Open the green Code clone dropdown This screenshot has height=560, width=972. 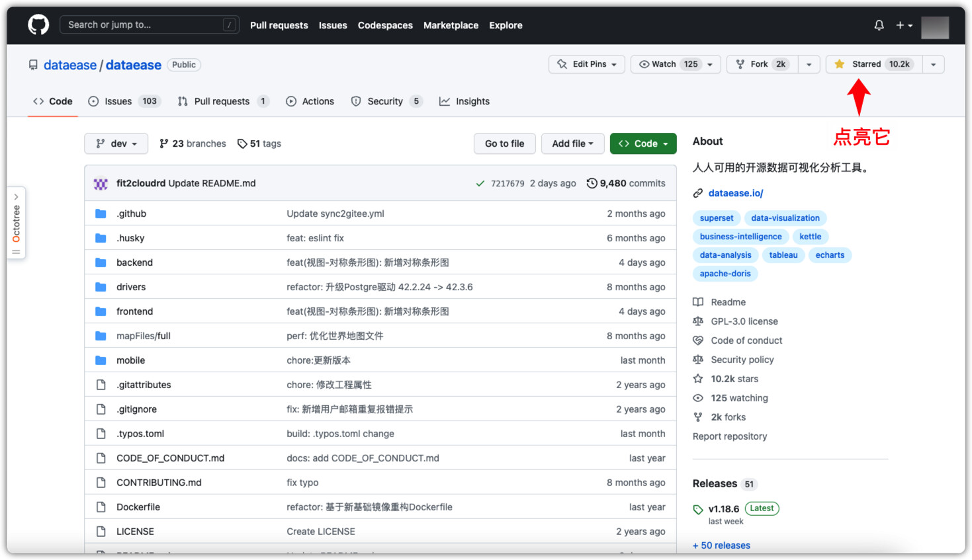click(x=643, y=143)
